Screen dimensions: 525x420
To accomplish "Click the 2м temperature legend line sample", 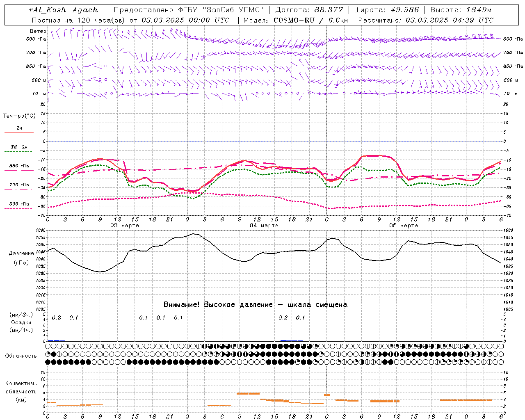I will pos(19,133).
